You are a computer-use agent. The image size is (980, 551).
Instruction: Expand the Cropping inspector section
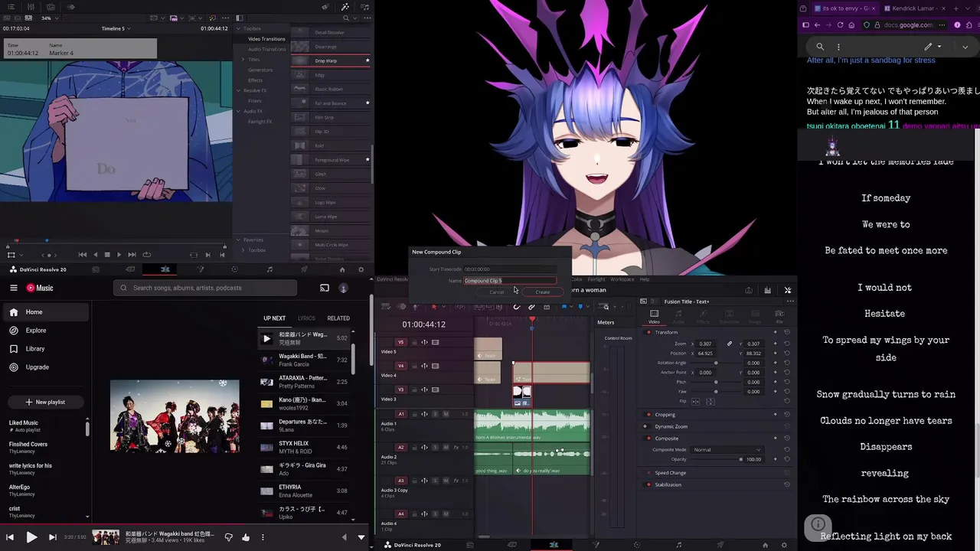tap(665, 415)
